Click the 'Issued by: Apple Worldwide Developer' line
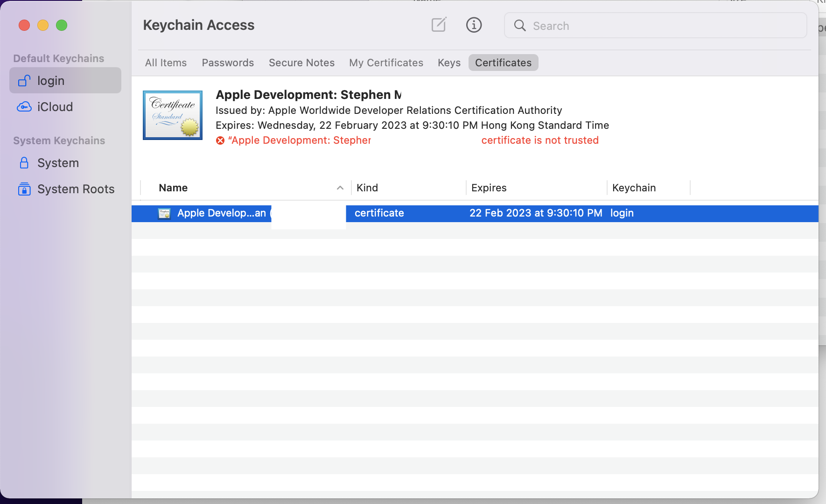826x504 pixels. pyautogui.click(x=389, y=111)
